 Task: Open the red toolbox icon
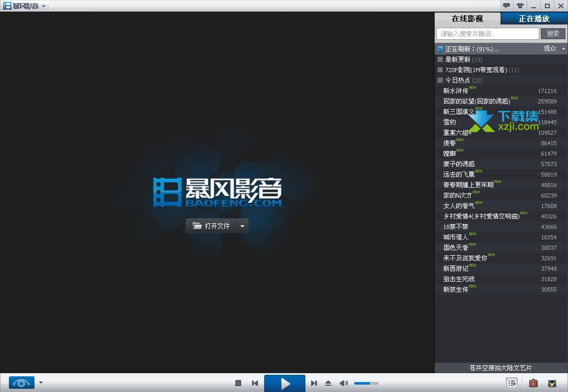click(x=533, y=383)
